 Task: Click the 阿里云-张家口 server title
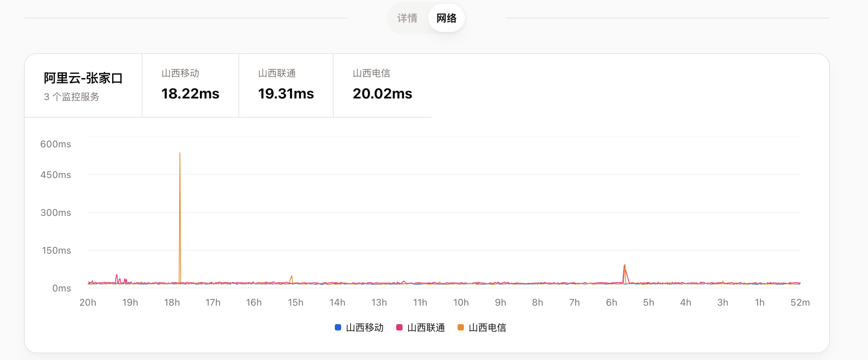click(83, 78)
